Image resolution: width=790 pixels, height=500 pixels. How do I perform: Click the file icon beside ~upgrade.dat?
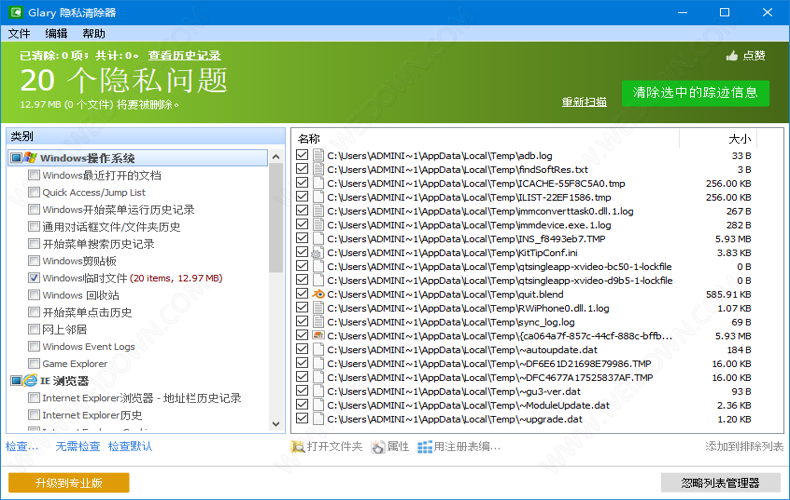coord(318,419)
